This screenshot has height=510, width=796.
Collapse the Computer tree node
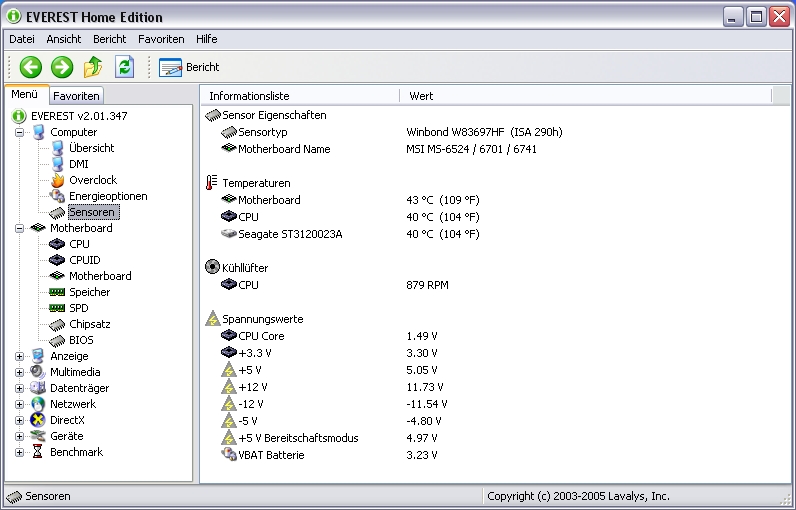click(x=19, y=132)
